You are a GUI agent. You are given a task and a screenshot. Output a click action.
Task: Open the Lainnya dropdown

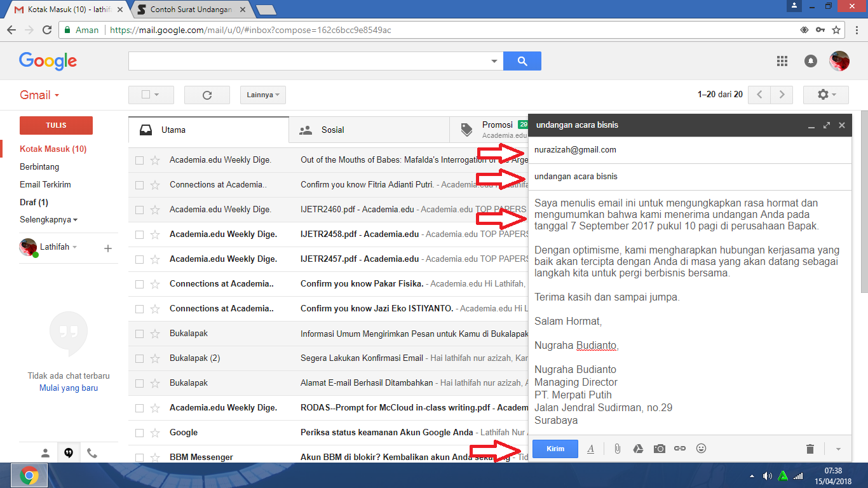tap(262, 94)
